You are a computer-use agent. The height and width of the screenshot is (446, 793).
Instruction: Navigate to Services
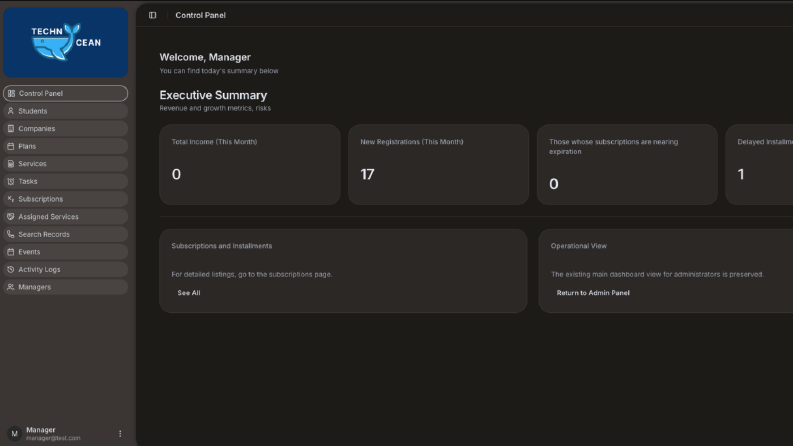[x=65, y=164]
